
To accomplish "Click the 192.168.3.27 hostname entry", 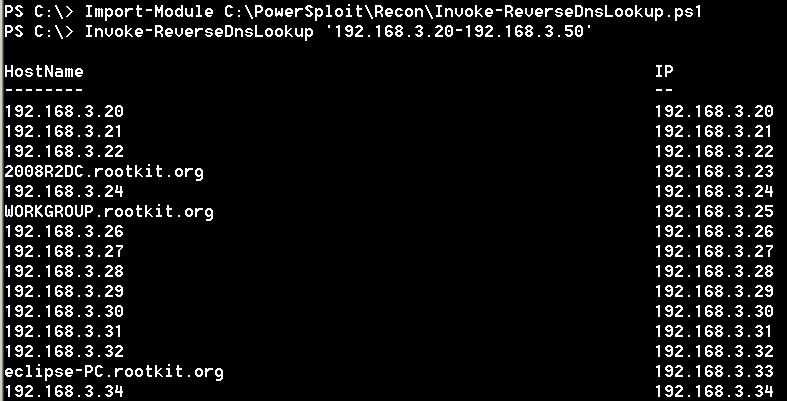I will 64,251.
